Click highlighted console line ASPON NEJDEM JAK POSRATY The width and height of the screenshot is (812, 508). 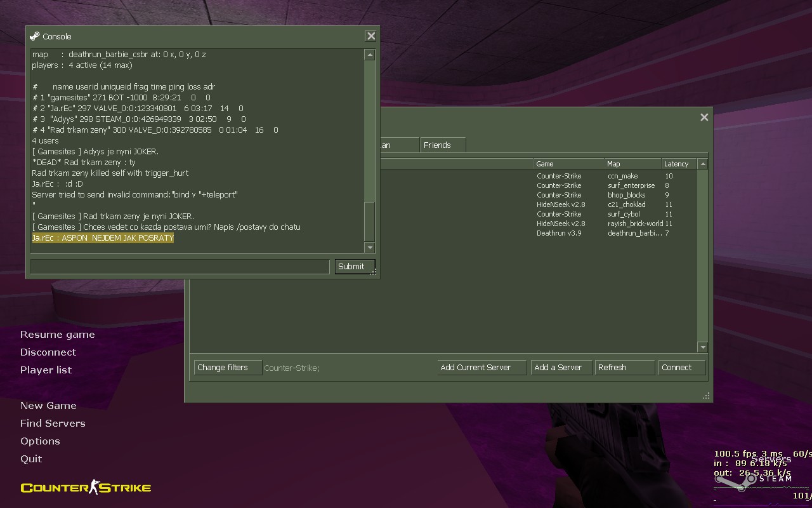(103, 237)
